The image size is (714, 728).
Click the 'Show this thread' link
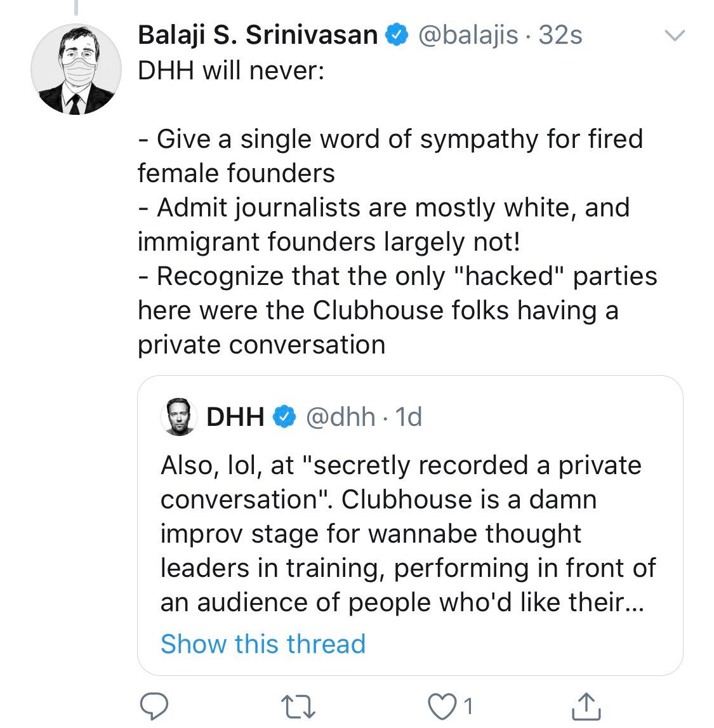(263, 644)
